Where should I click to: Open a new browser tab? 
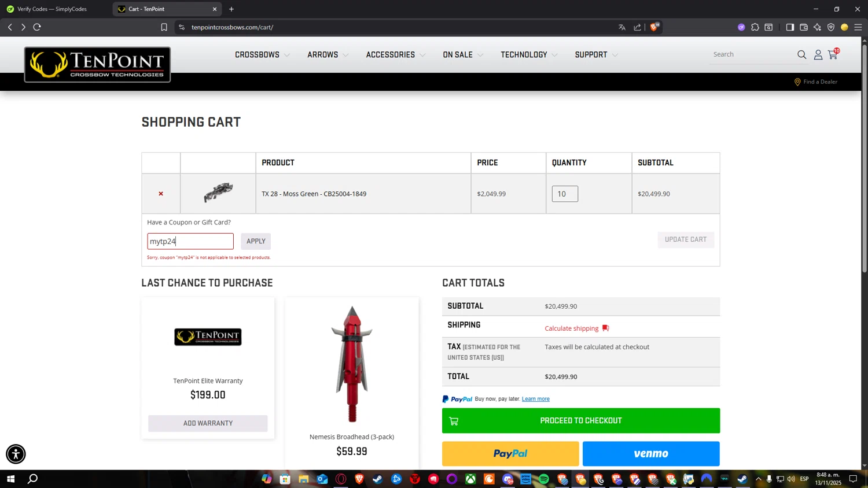[231, 9]
